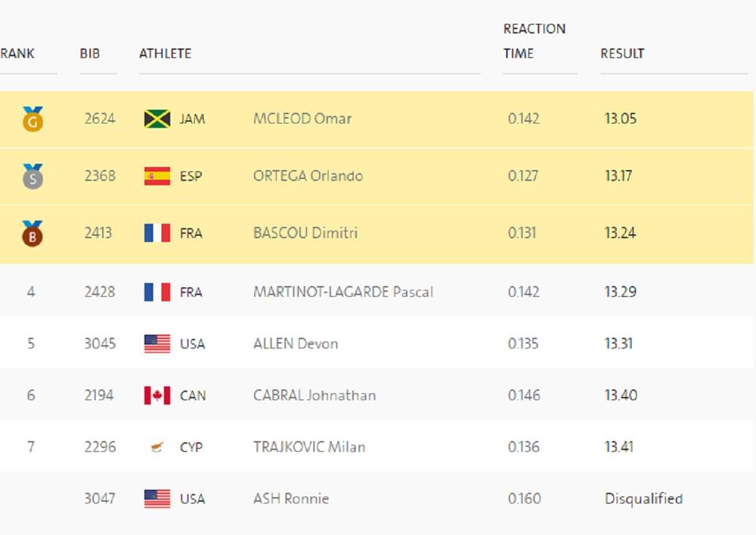Viewport: 756px width, 535px height.
Task: Select BASCOU Dimitri athlete name
Action: pos(305,233)
